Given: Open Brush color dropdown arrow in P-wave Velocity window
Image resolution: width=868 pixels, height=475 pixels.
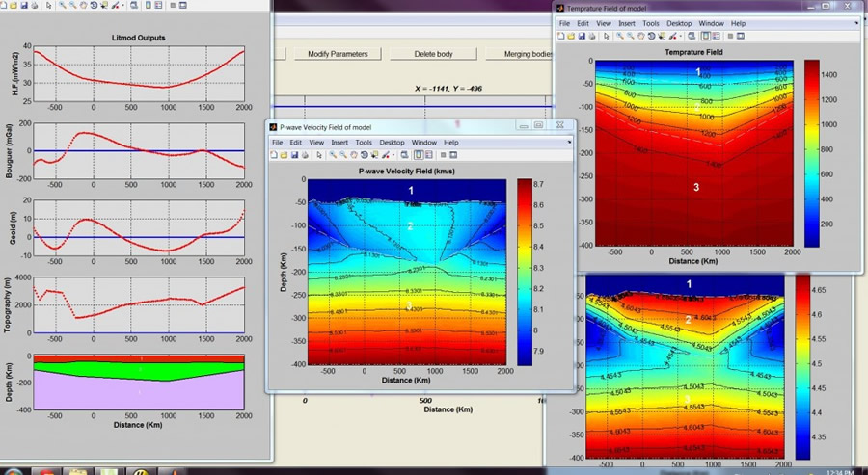Looking at the screenshot, I should (393, 155).
